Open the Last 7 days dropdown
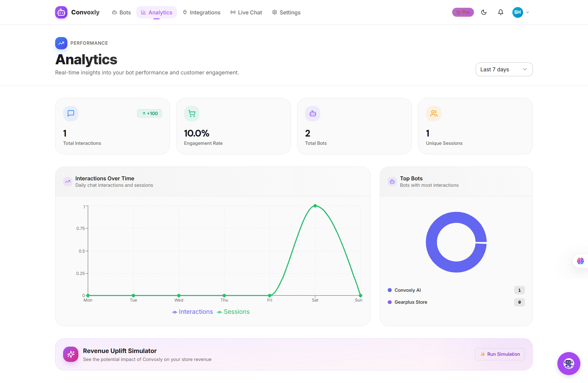This screenshot has width=588, height=383. (504, 69)
